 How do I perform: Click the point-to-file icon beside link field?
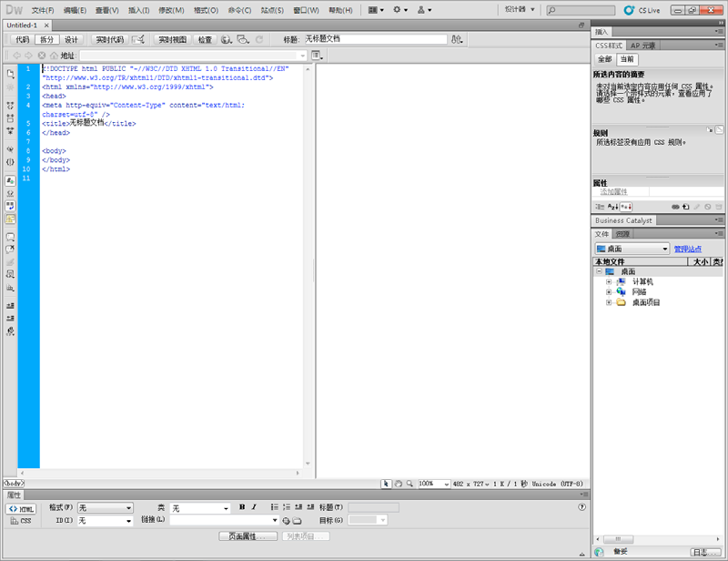click(286, 521)
